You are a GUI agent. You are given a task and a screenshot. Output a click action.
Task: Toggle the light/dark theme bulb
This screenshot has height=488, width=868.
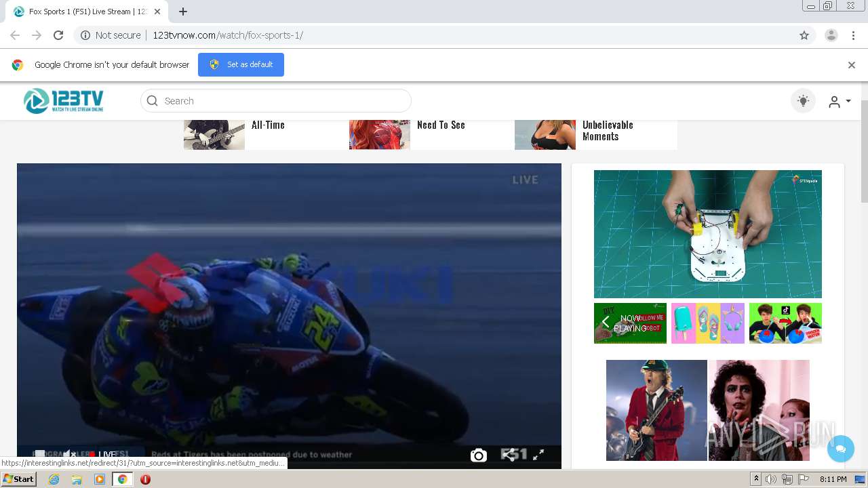coord(803,101)
